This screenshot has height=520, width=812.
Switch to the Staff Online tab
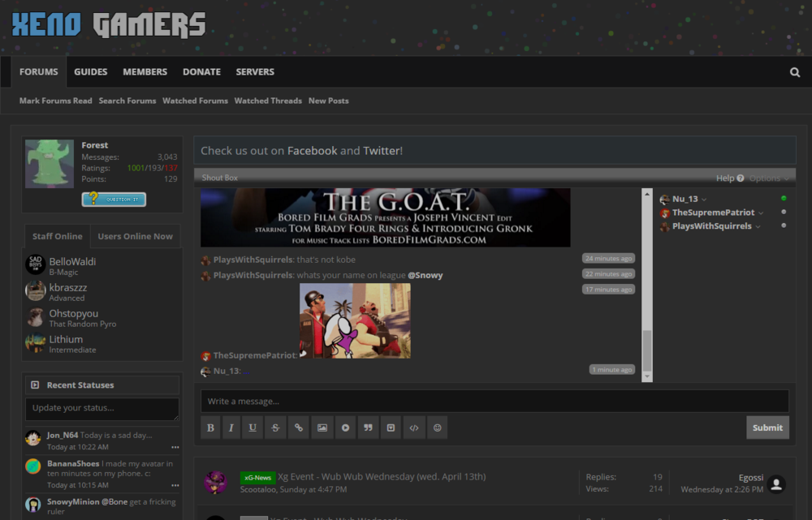click(x=58, y=236)
